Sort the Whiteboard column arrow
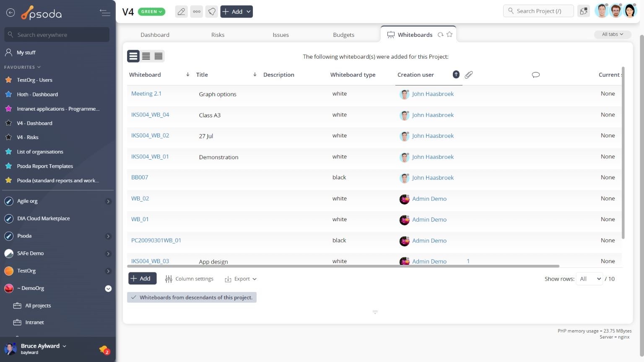 coord(187,75)
